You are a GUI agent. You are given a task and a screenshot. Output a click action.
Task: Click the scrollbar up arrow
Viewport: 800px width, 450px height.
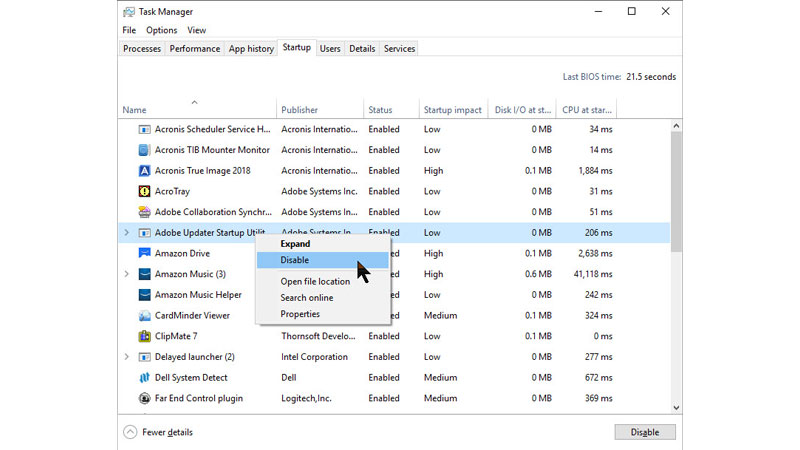click(676, 126)
